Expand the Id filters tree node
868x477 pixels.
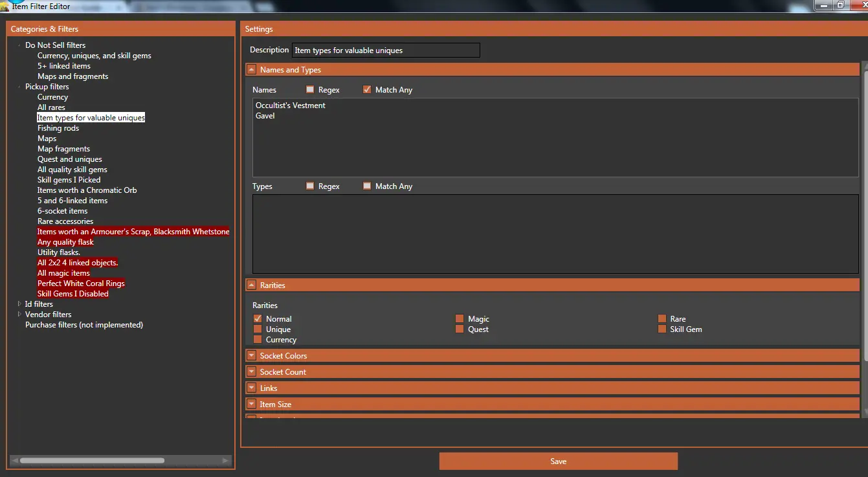click(19, 304)
